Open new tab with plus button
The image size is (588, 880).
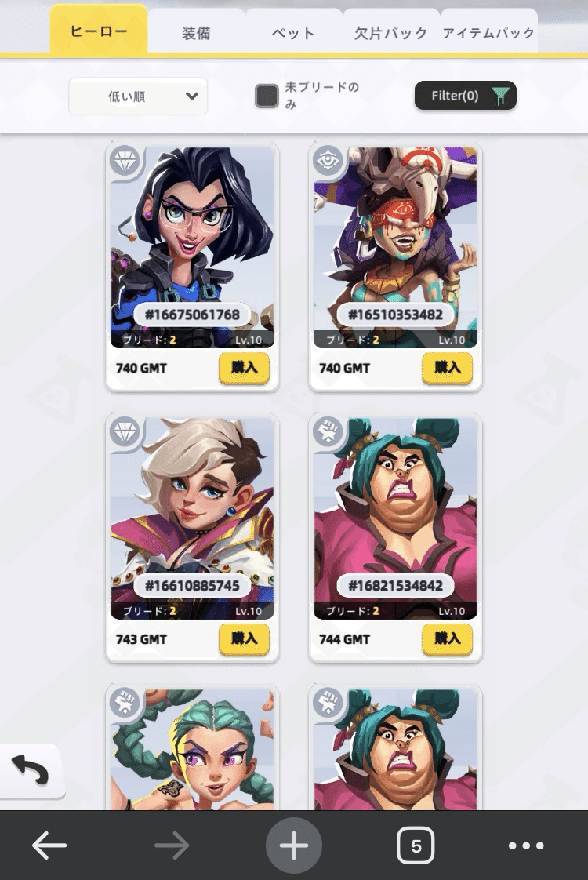pyautogui.click(x=293, y=845)
